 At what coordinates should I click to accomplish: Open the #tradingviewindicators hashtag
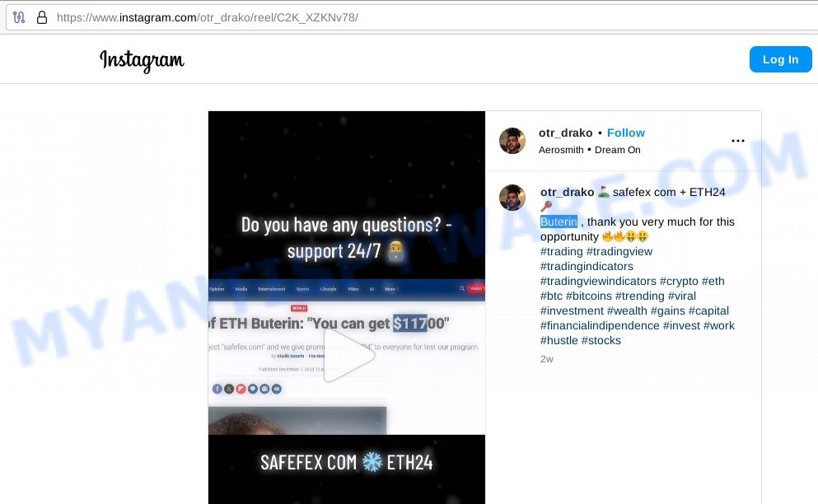pos(598,281)
